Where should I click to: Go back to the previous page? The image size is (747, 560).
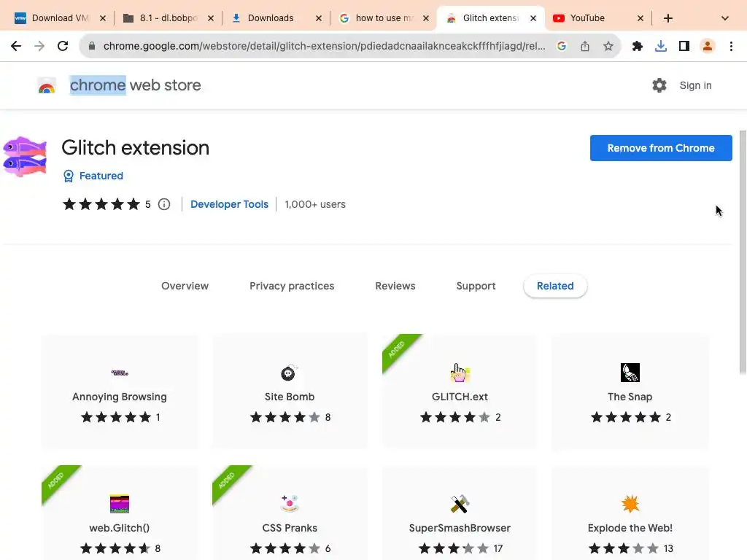coord(16,46)
